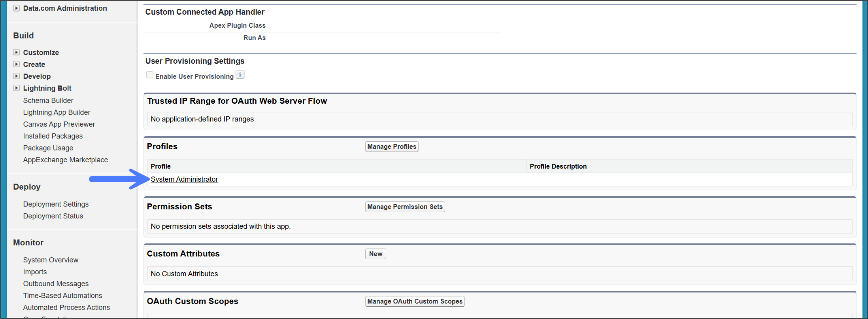Enable the User Provisioning checkbox
This screenshot has height=319, width=868.
tap(150, 75)
